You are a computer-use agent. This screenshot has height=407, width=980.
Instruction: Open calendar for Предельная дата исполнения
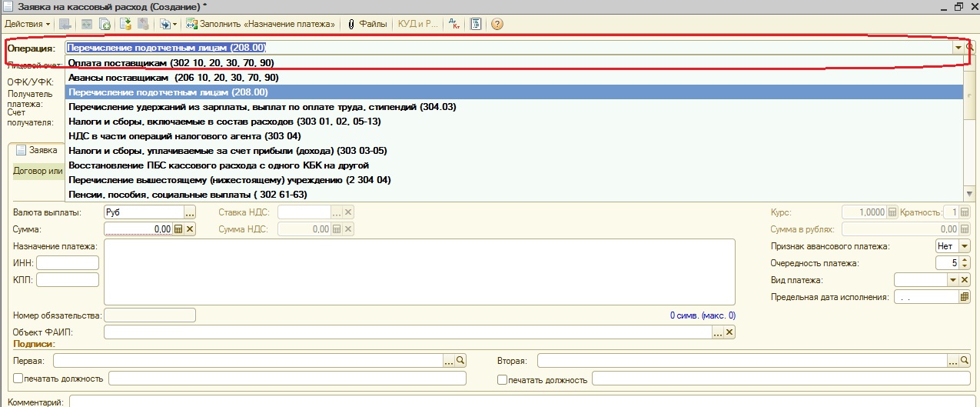964,297
